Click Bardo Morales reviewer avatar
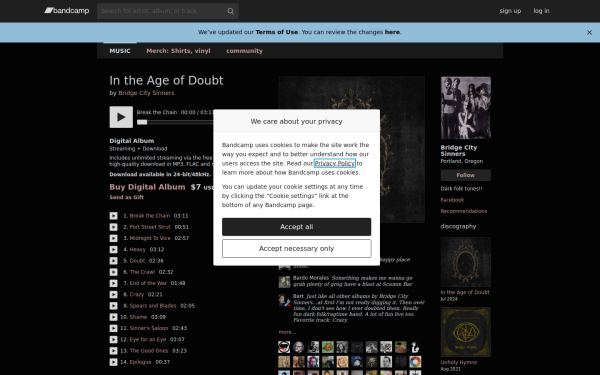 (284, 282)
